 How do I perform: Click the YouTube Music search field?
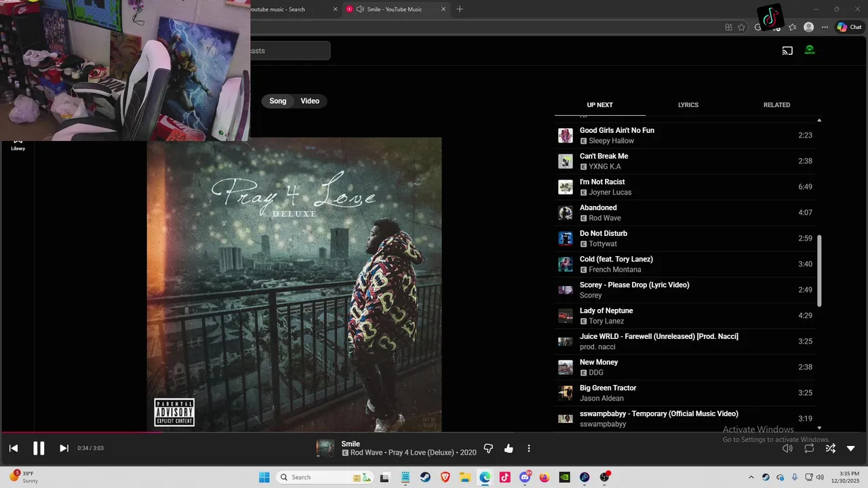(x=290, y=51)
